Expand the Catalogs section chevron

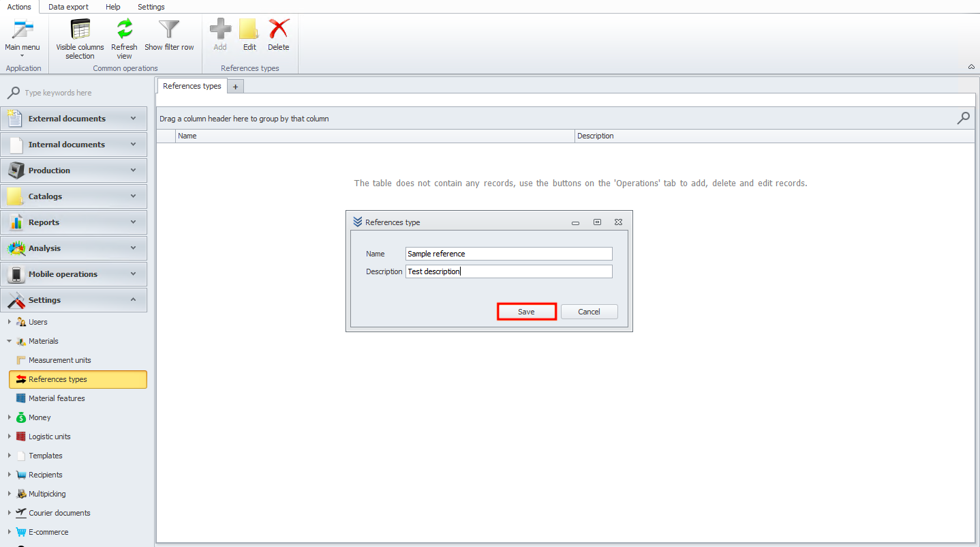(133, 196)
